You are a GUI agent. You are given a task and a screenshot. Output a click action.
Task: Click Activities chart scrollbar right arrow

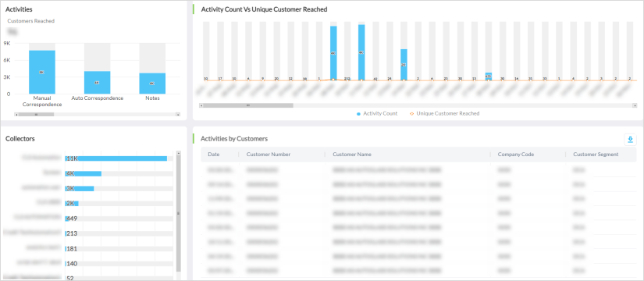178,115
